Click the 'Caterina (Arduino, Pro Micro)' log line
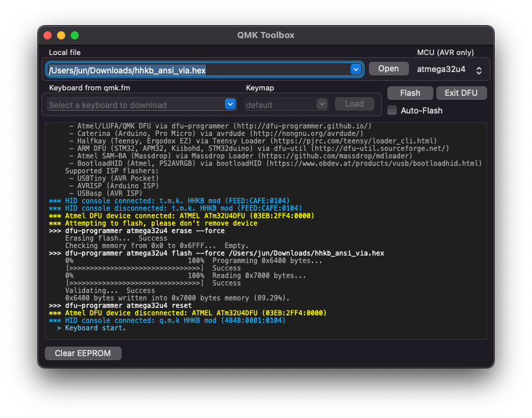The height and width of the screenshot is (418, 532). click(x=216, y=133)
